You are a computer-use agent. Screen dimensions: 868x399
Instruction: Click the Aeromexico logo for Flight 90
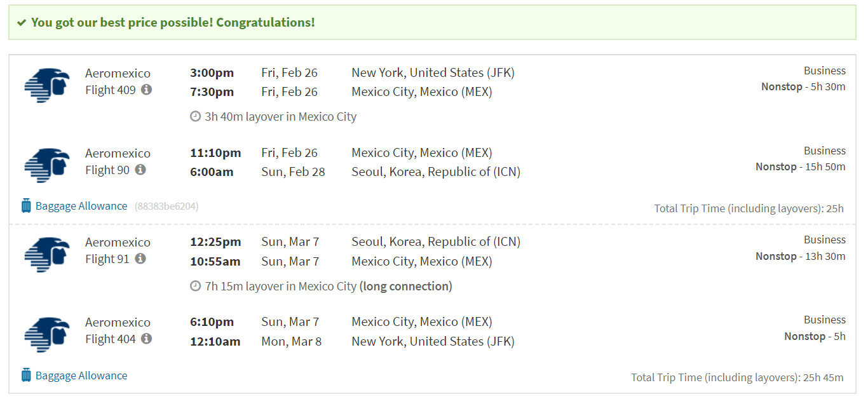coord(46,165)
